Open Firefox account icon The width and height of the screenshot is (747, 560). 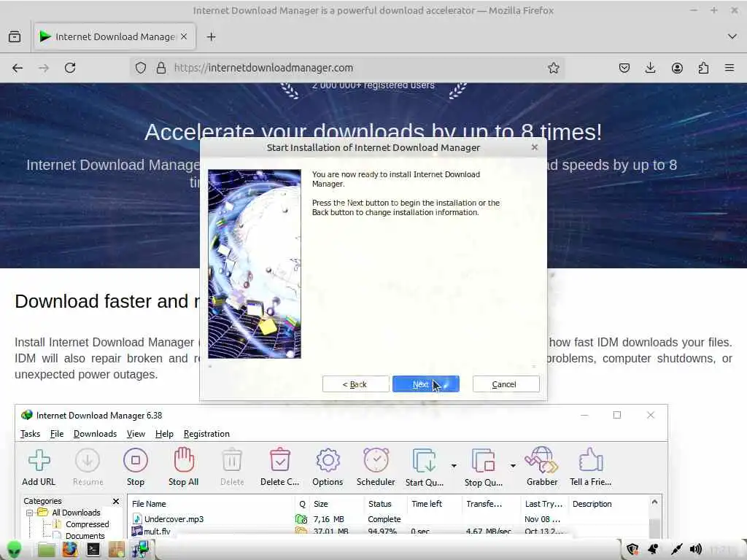[677, 68]
